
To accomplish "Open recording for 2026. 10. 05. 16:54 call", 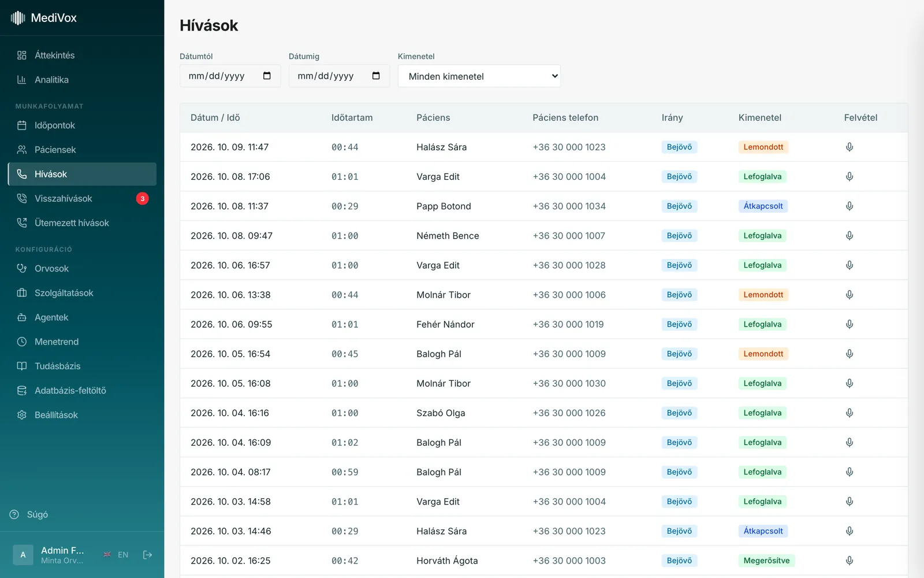I will (849, 354).
